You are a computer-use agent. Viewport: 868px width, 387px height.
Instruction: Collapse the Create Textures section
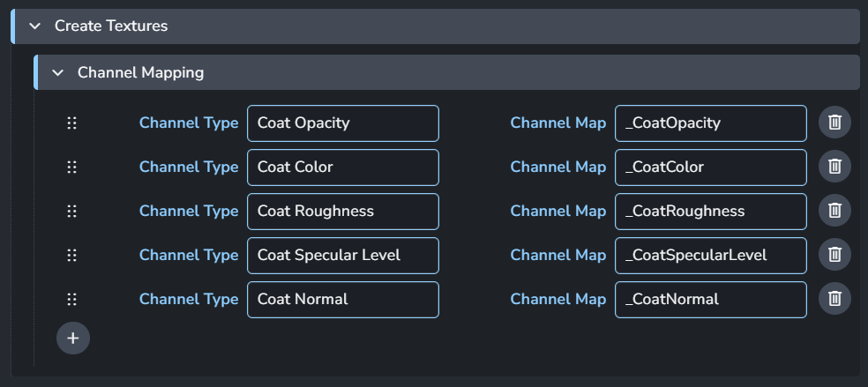coord(35,26)
